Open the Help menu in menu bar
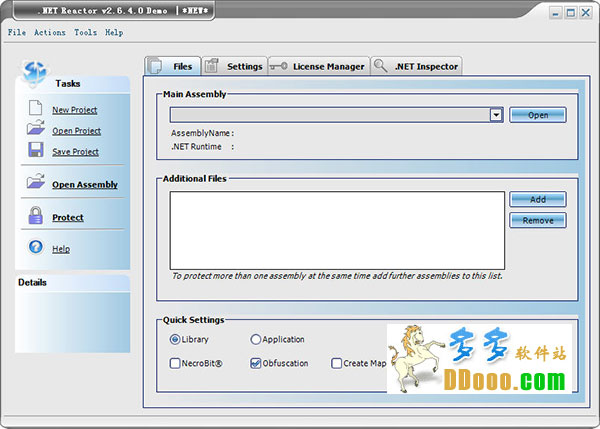Image resolution: width=600 pixels, height=429 pixels. [114, 33]
